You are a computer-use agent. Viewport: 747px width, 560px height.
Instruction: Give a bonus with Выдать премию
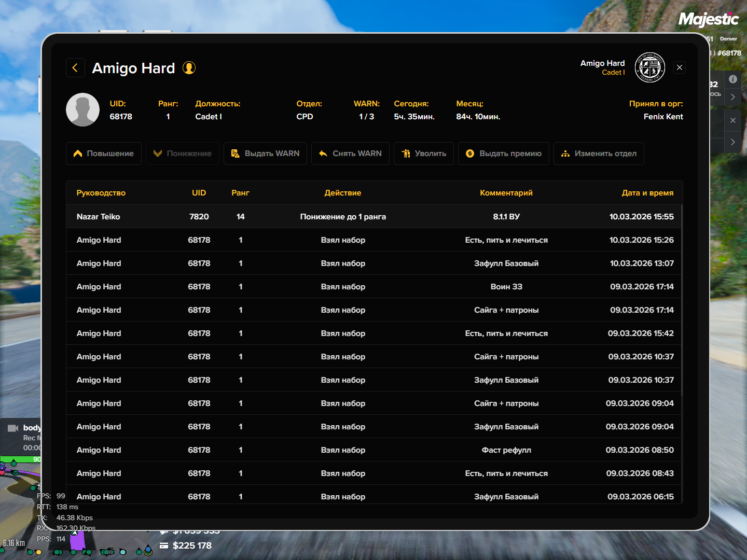[504, 153]
